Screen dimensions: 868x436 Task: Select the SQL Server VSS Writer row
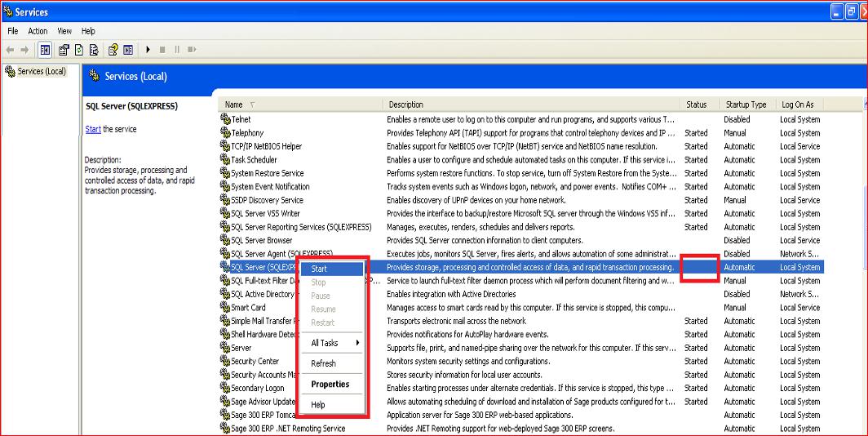521,213
